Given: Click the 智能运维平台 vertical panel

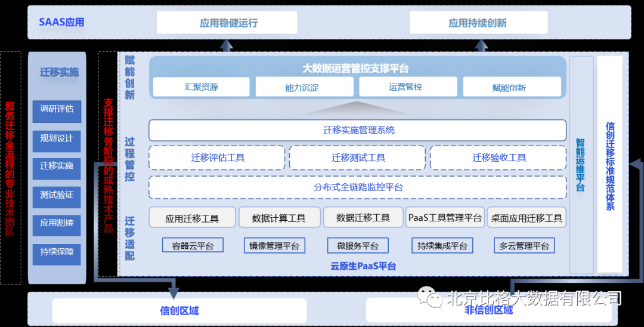Looking at the screenshot, I should (x=581, y=165).
